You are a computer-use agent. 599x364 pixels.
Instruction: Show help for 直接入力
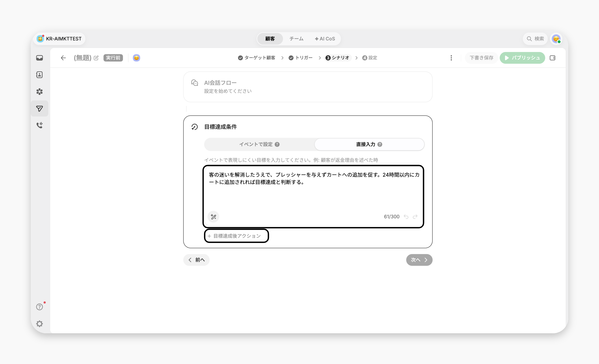pos(380,144)
